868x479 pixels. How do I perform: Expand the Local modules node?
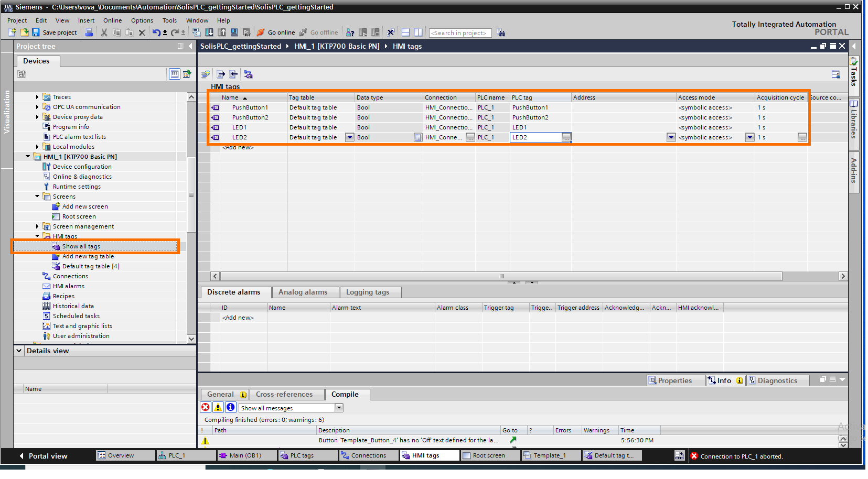click(x=37, y=147)
